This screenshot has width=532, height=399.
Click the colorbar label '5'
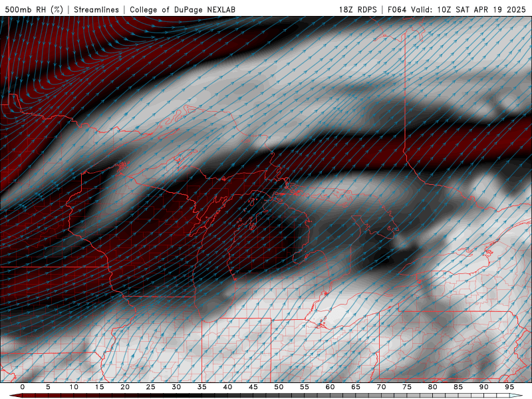click(48, 387)
